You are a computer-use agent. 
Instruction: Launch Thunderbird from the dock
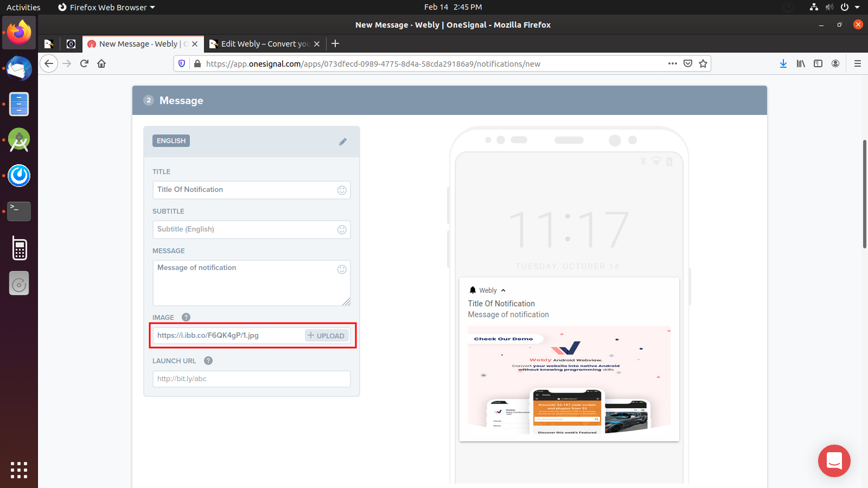(19, 68)
